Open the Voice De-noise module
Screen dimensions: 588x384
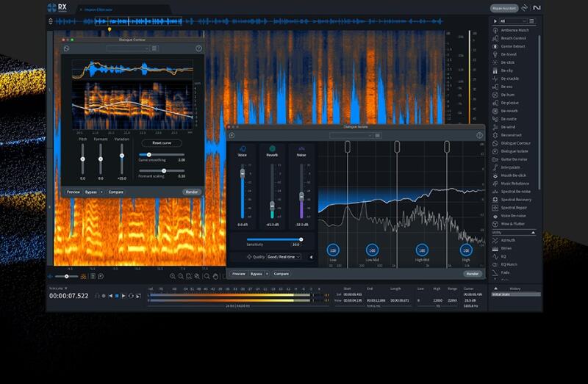(513, 216)
